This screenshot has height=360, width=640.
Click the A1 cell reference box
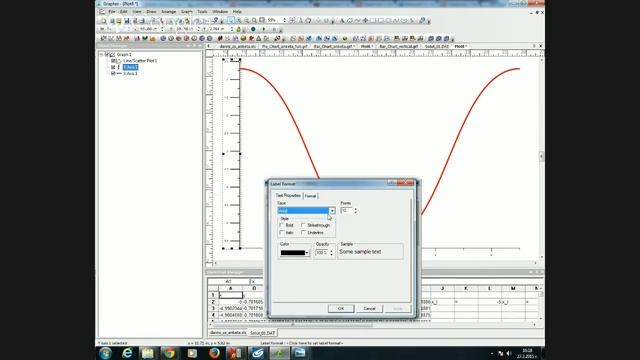[x=229, y=282]
